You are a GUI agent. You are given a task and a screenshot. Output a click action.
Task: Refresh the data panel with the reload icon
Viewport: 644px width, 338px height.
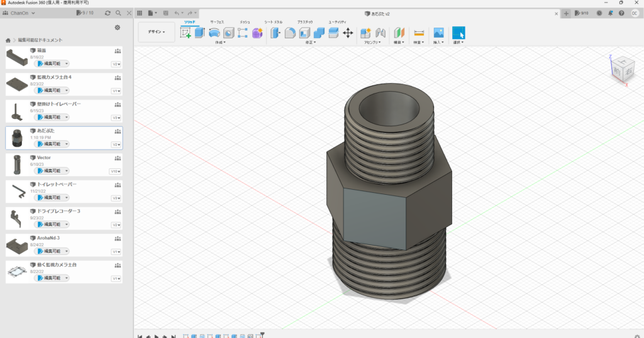108,13
